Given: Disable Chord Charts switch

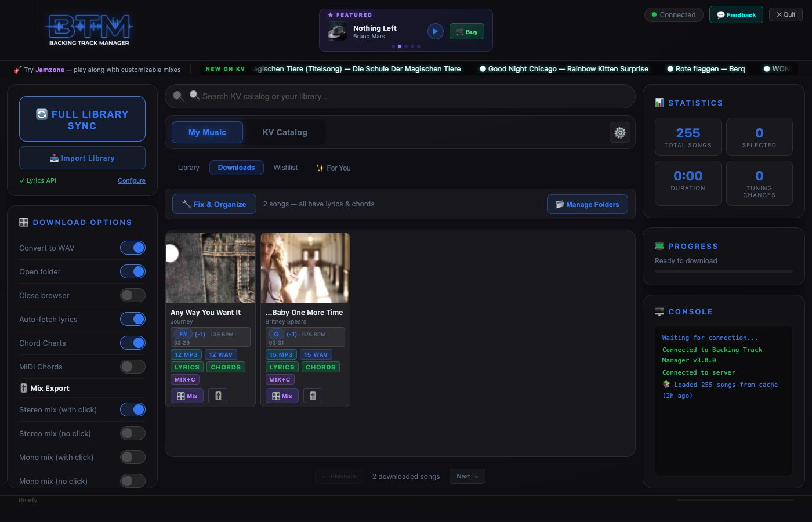Looking at the screenshot, I should click(x=133, y=343).
